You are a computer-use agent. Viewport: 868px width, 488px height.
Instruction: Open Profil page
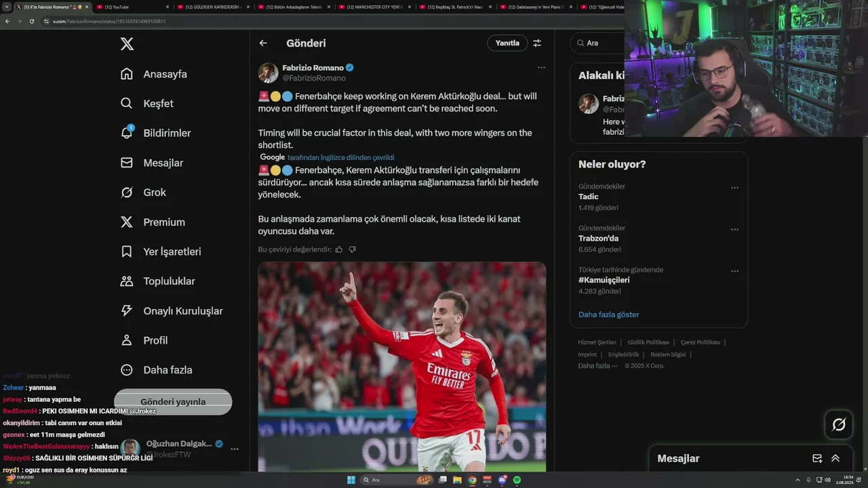[144, 340]
